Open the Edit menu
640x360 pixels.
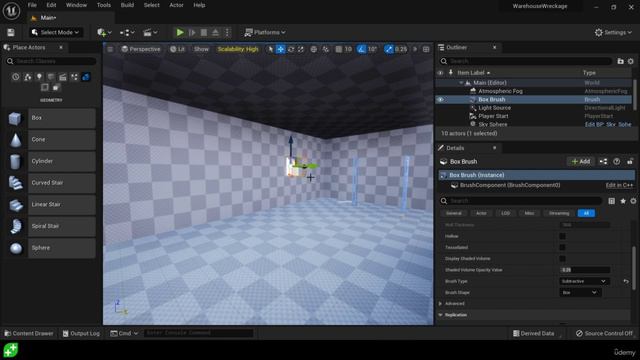(51, 5)
